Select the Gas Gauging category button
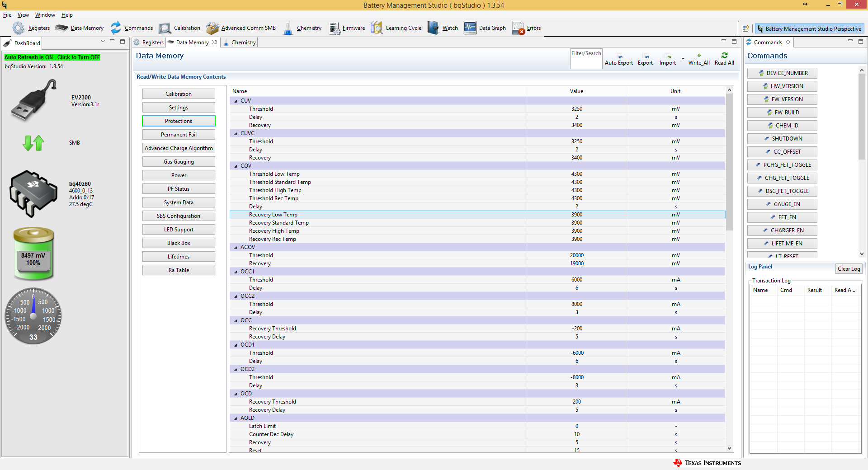Image resolution: width=868 pixels, height=470 pixels. point(179,162)
